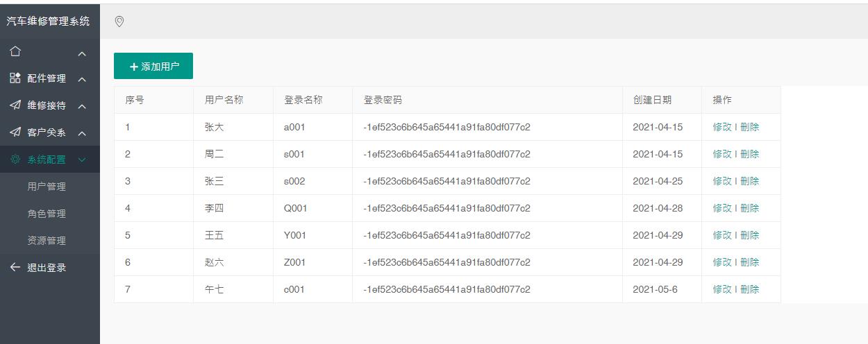Click the home icon in sidebar

click(x=15, y=51)
